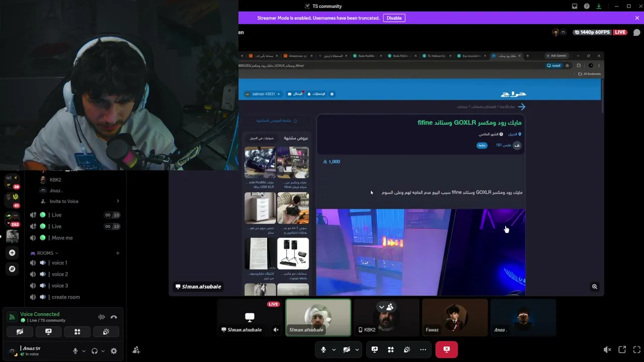
Task: Click the 1440p 60FPS stream quality badge
Action: coord(592,32)
